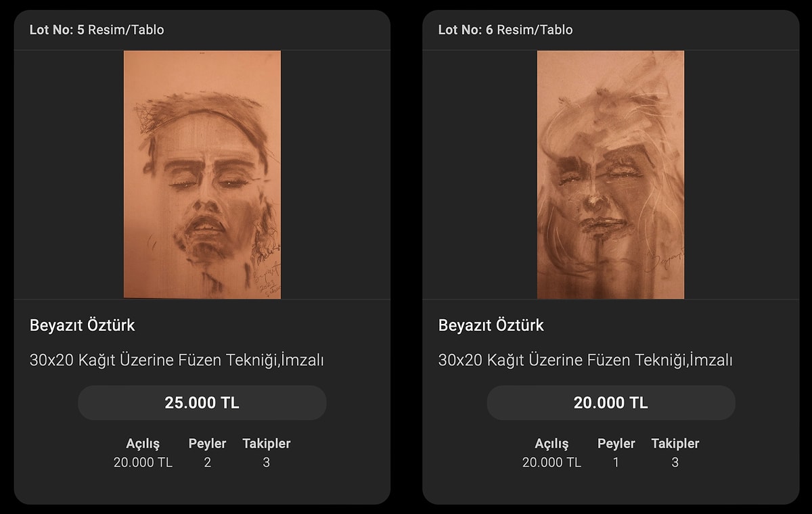
Task: Click the Peyler label on Lot 6
Action: (616, 444)
